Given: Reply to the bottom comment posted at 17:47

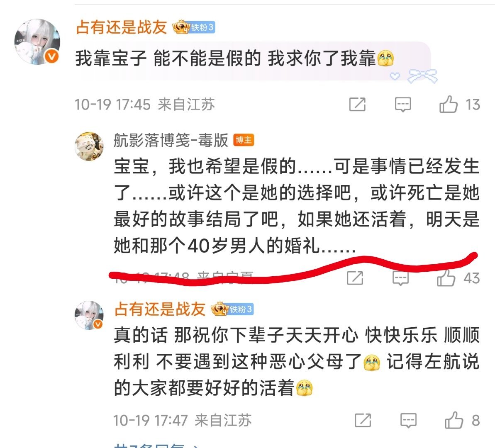Looking at the screenshot, I should 409,420.
